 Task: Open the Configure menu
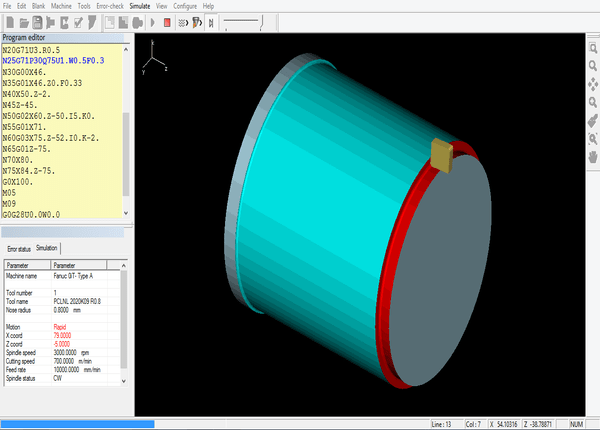click(185, 6)
